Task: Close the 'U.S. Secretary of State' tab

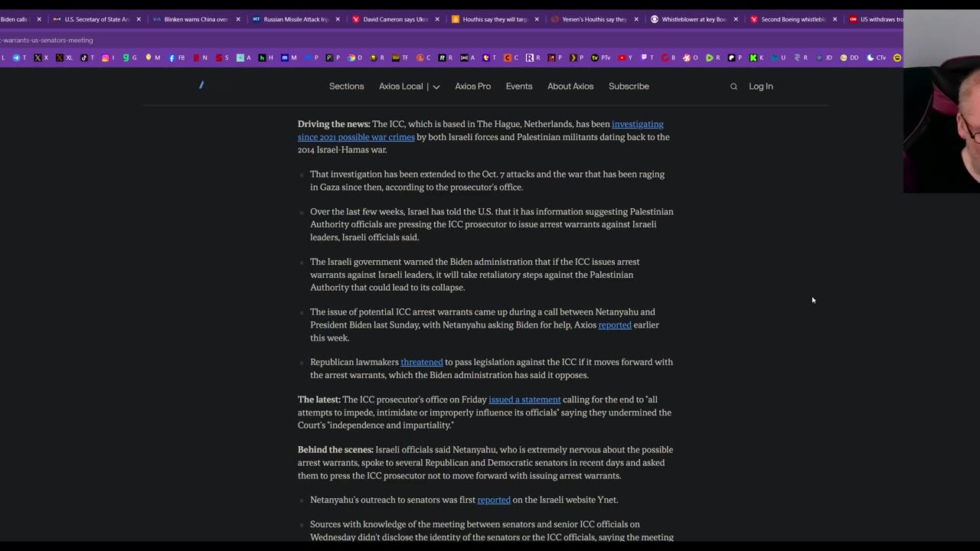Action: click(x=139, y=19)
